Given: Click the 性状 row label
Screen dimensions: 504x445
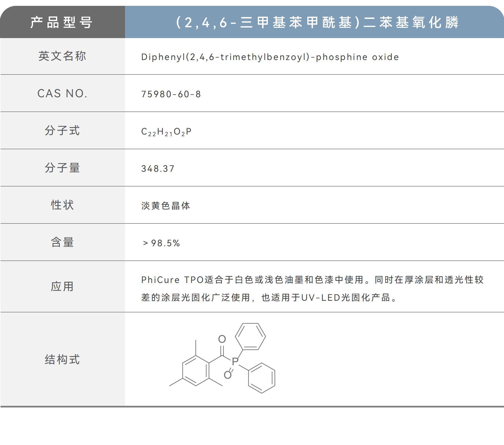Looking at the screenshot, I should click(63, 205).
